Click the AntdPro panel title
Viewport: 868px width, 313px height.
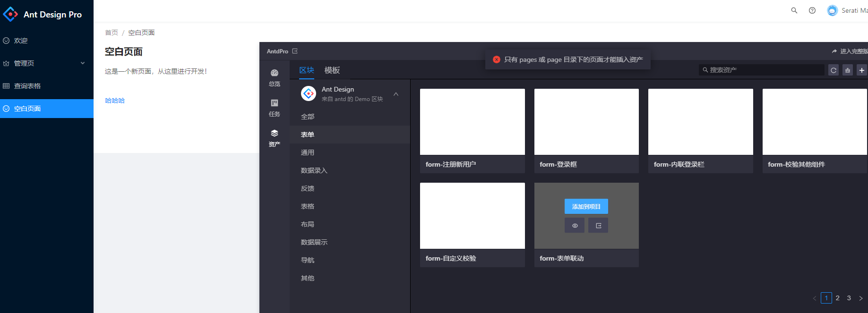277,51
